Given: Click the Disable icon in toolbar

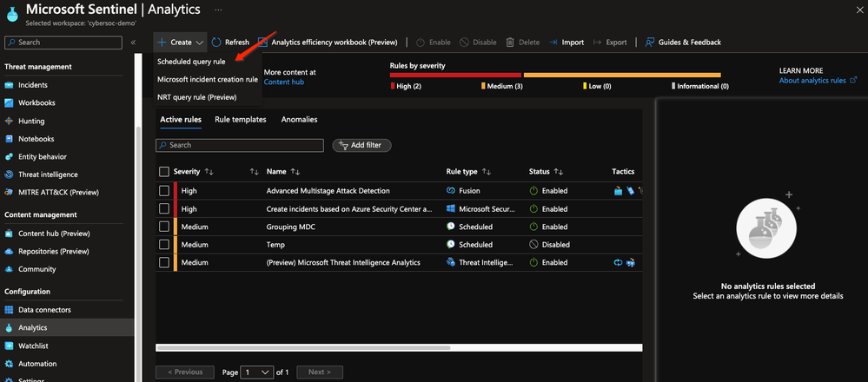Looking at the screenshot, I should click(x=464, y=42).
